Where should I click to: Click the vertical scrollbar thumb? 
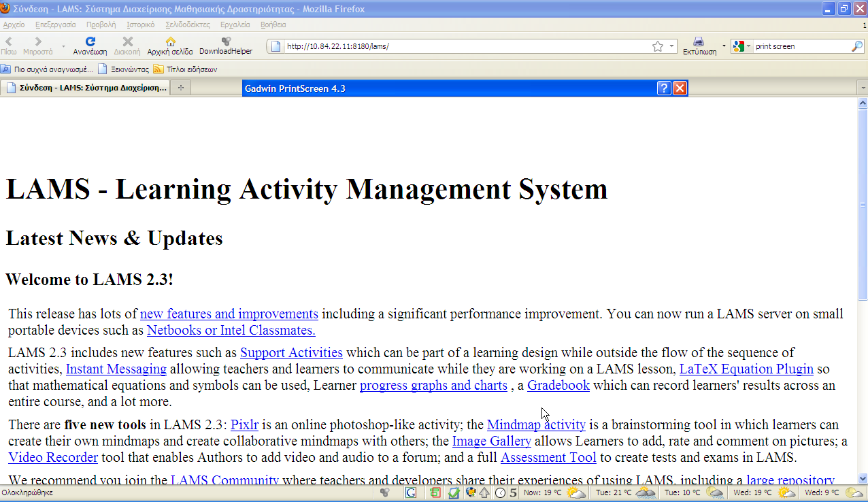click(863, 204)
